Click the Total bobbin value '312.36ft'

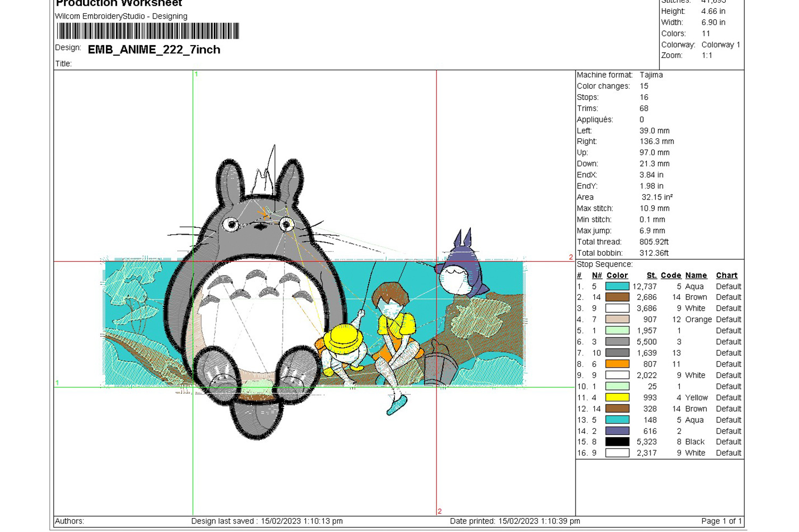coord(654,253)
